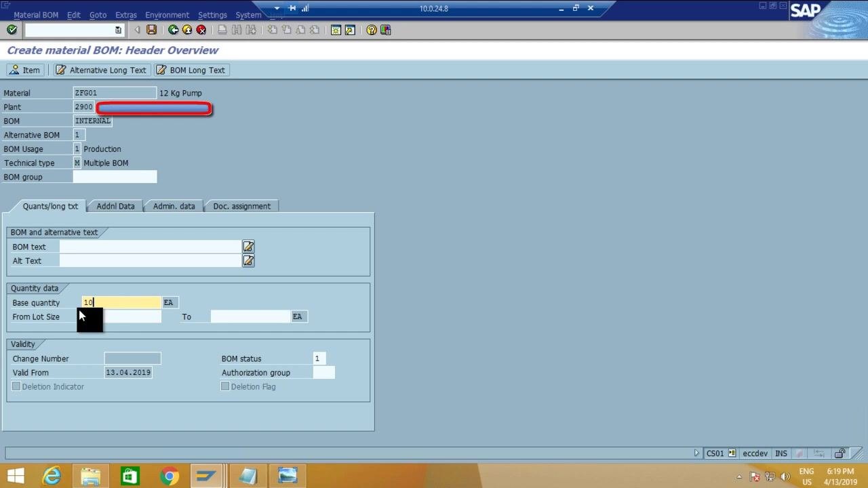
Task: Click the Create New Session toolbar icon
Action: coord(336,30)
